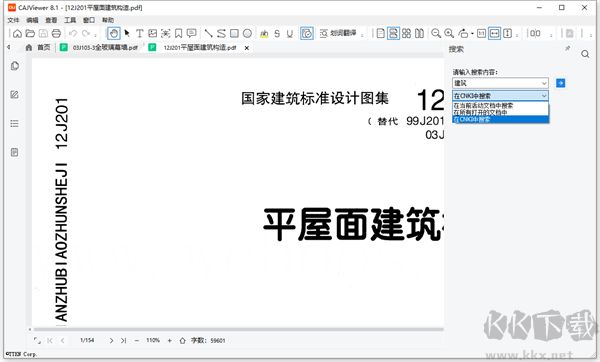Select the ellipse drawing tool
This screenshot has height=362, width=600.
(x=248, y=34)
